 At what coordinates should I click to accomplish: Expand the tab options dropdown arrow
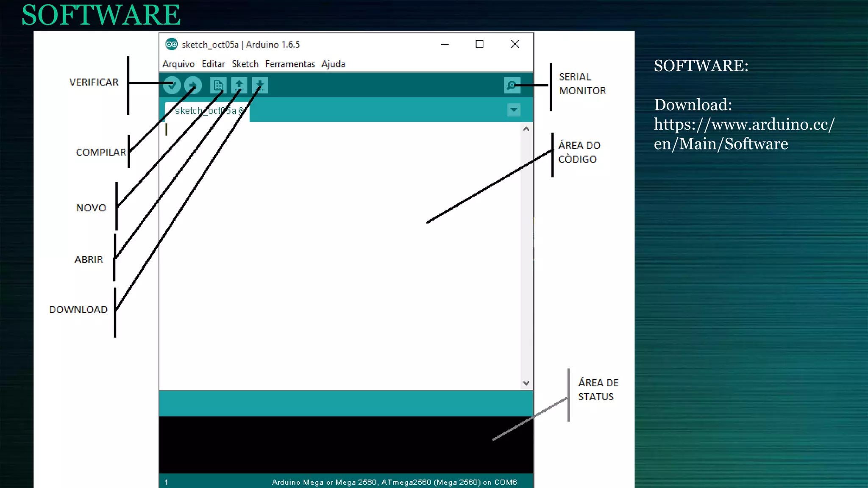[514, 110]
